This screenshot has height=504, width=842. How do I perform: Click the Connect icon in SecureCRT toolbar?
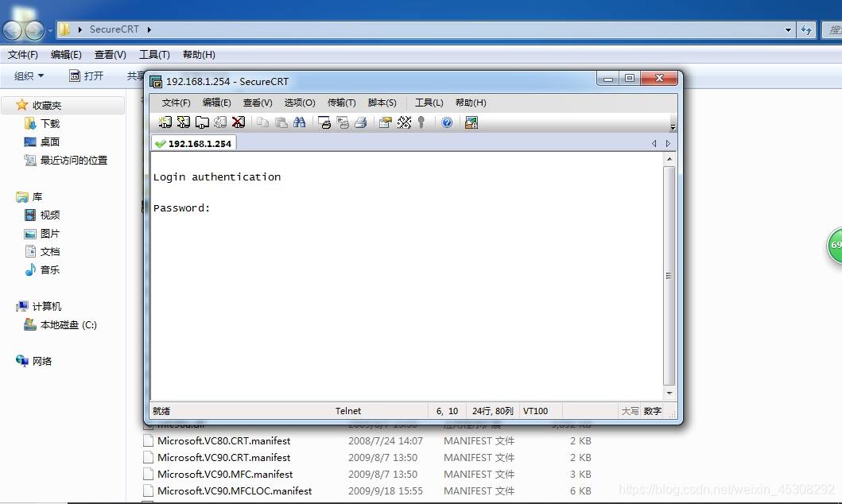165,122
